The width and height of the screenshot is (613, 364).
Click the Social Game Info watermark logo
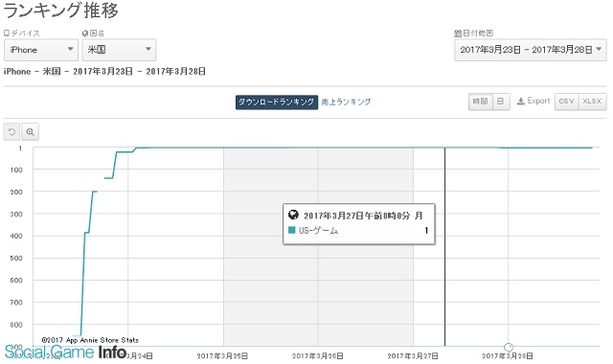pyautogui.click(x=65, y=352)
